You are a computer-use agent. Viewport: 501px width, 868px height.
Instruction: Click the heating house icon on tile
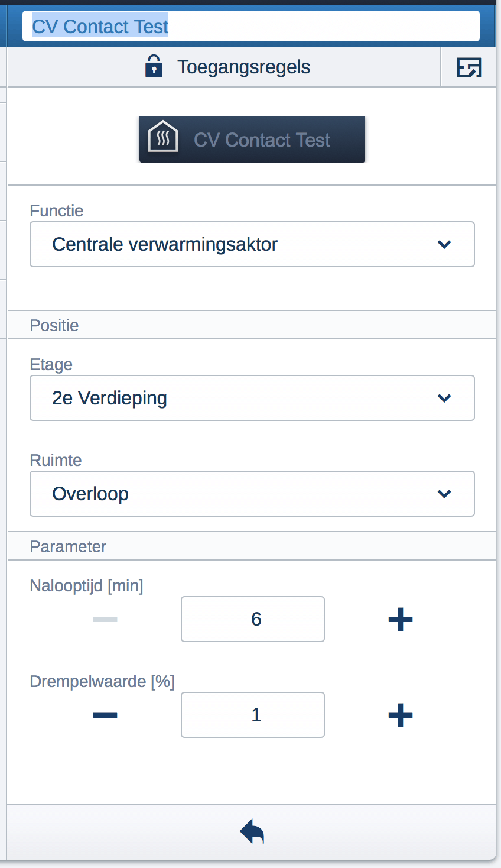point(162,137)
